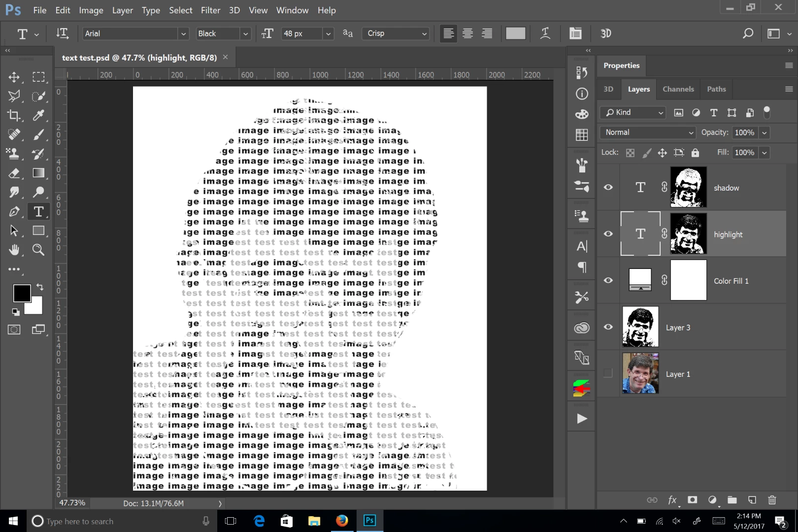The height and width of the screenshot is (532, 798).
Task: Select the History Brush tool
Action: 38,154
